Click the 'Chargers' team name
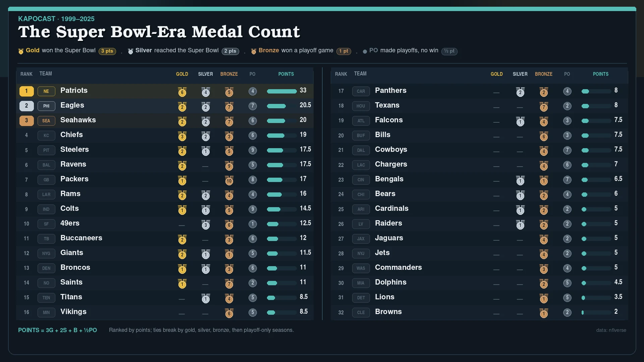The image size is (644, 362). coord(391,164)
